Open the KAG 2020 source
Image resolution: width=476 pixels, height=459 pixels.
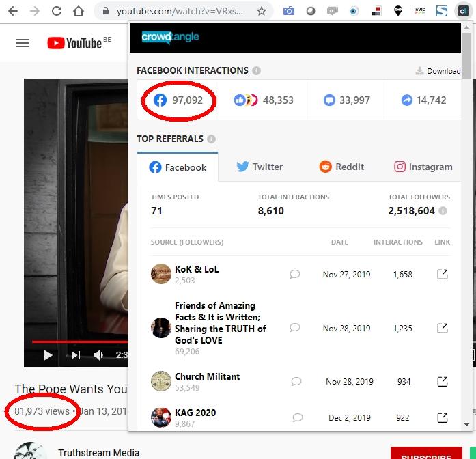point(195,413)
